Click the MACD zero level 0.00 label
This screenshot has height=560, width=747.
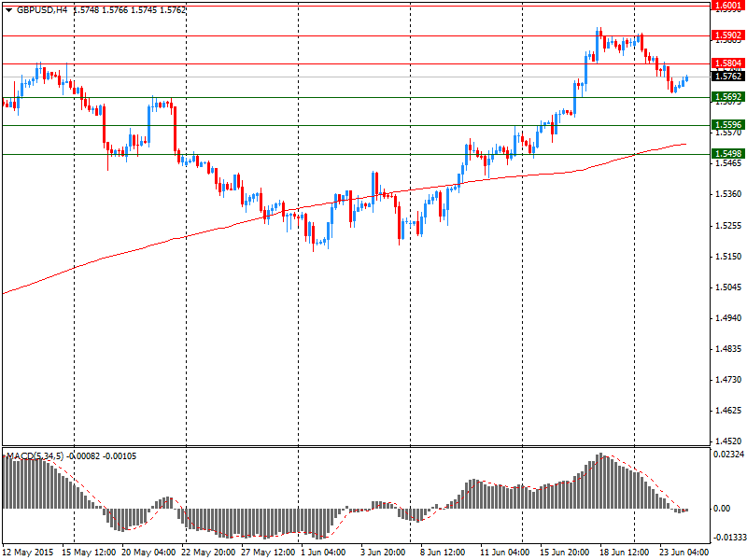[722, 509]
